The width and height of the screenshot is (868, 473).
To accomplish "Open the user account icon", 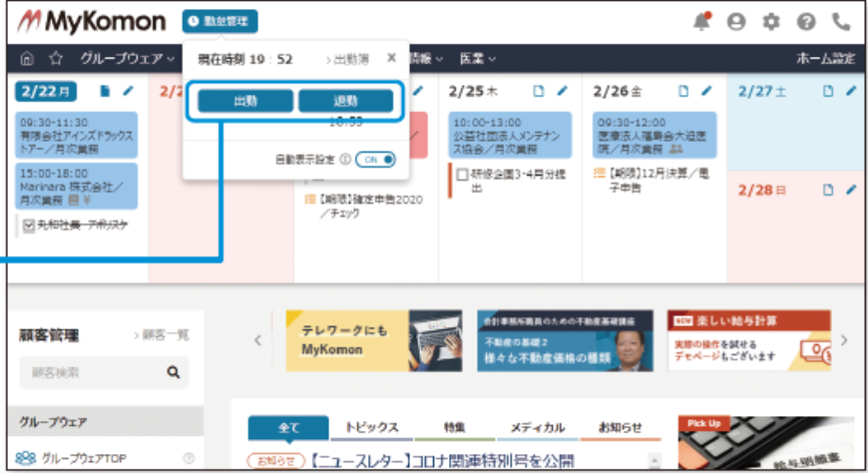I will point(736,22).
